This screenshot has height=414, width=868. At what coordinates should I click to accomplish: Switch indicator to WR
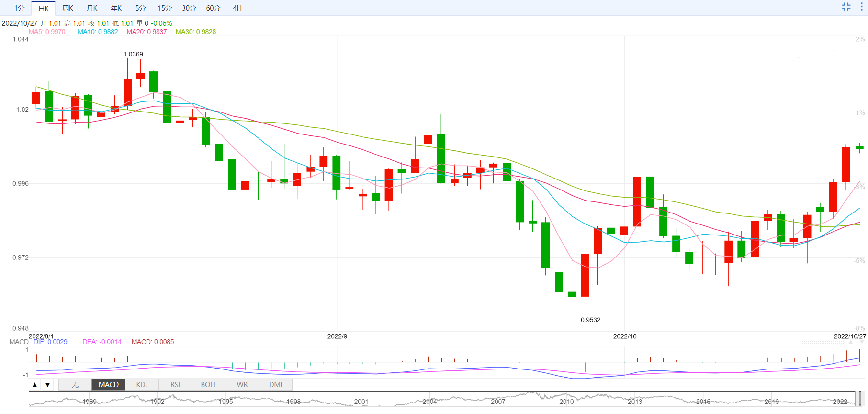(242, 385)
